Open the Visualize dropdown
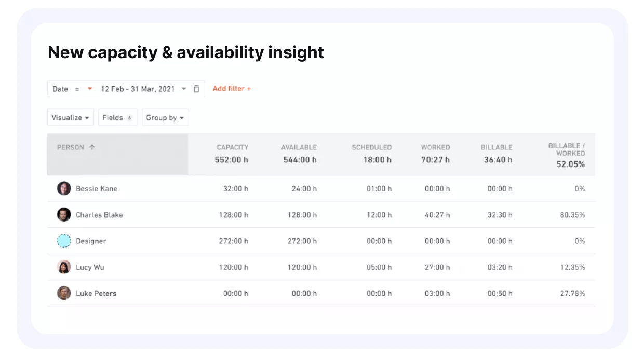This screenshot has width=644, height=357. click(70, 117)
